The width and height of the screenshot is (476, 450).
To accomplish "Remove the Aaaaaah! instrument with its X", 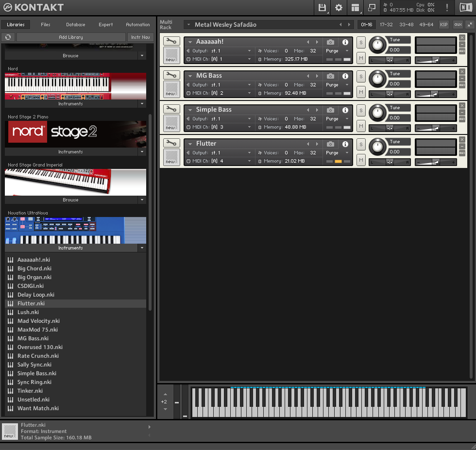I will click(x=462, y=38).
